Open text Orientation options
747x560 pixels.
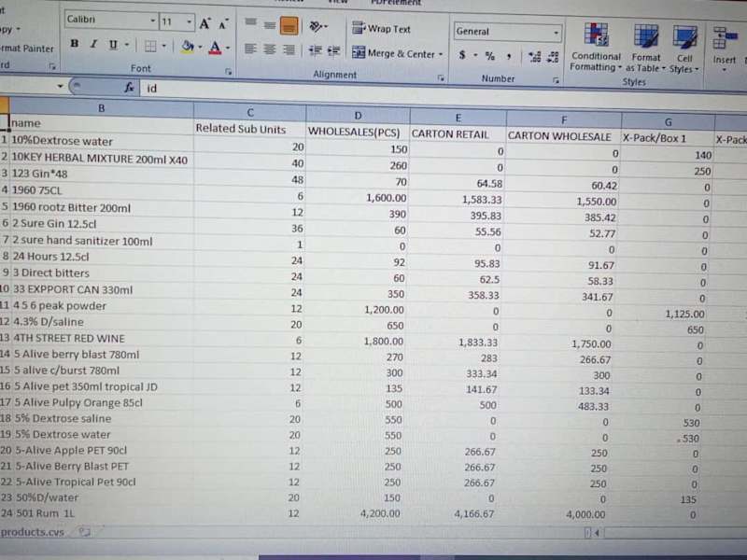[x=316, y=26]
